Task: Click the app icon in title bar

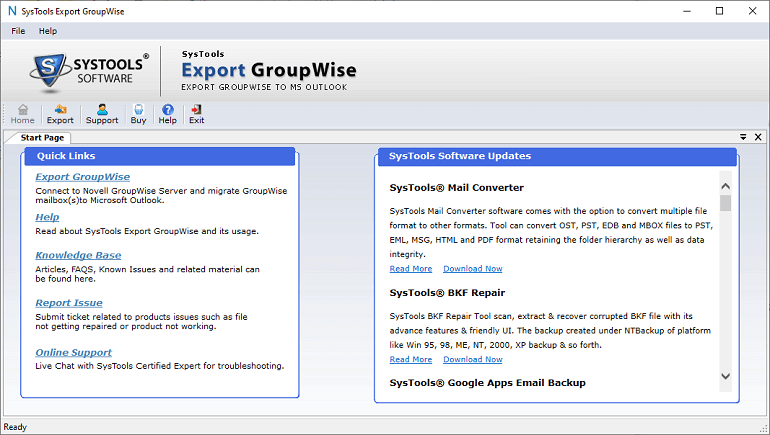Action: pyautogui.click(x=12, y=11)
